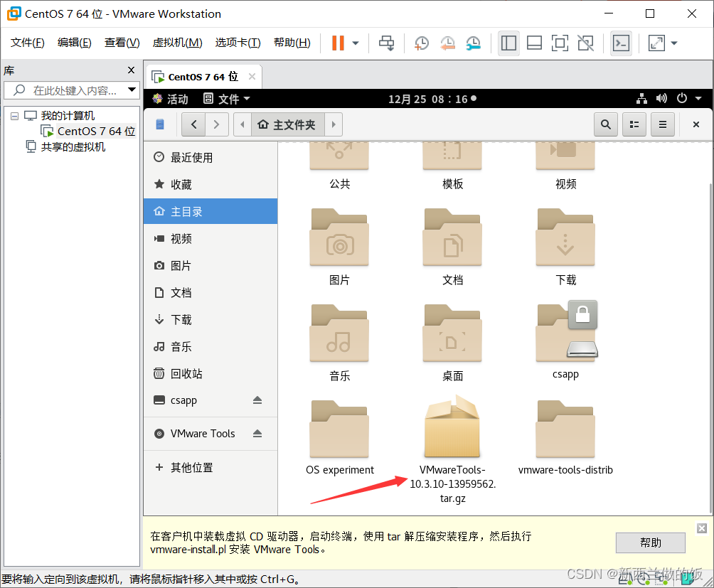Open the 选项卡(T) menu
Viewport: 714px width, 588px height.
[x=238, y=43]
